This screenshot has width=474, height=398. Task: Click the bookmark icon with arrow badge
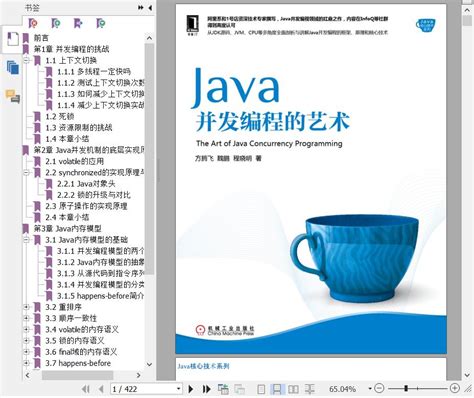click(x=78, y=23)
